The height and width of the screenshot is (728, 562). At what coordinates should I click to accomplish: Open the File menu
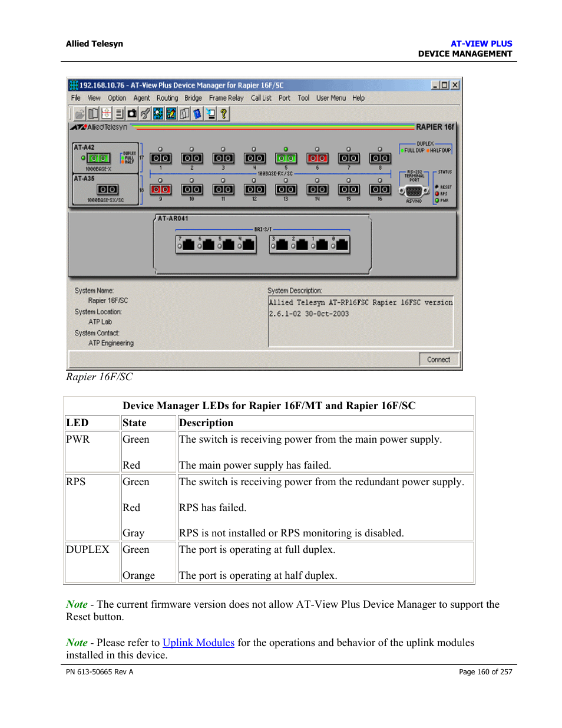(76, 98)
